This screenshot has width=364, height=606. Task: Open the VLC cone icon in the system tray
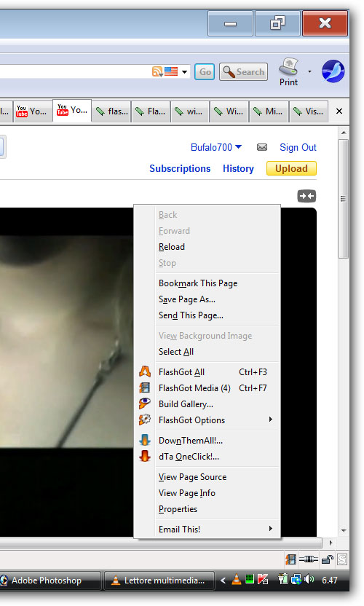pyautogui.click(x=237, y=579)
